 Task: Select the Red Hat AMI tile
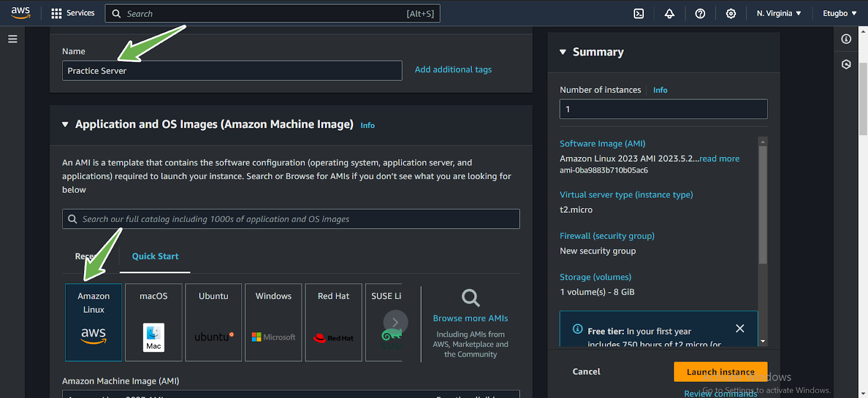click(334, 323)
